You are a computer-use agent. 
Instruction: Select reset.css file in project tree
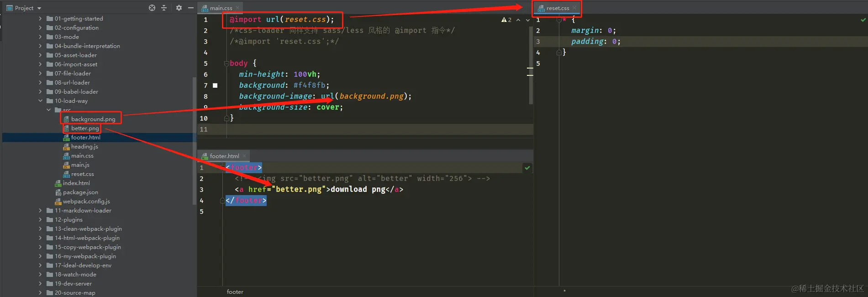coord(83,174)
